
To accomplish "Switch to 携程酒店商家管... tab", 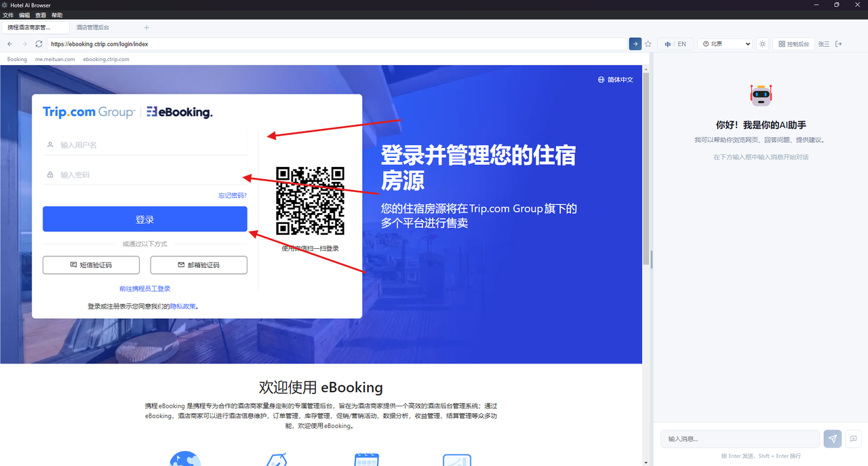I will [x=35, y=28].
